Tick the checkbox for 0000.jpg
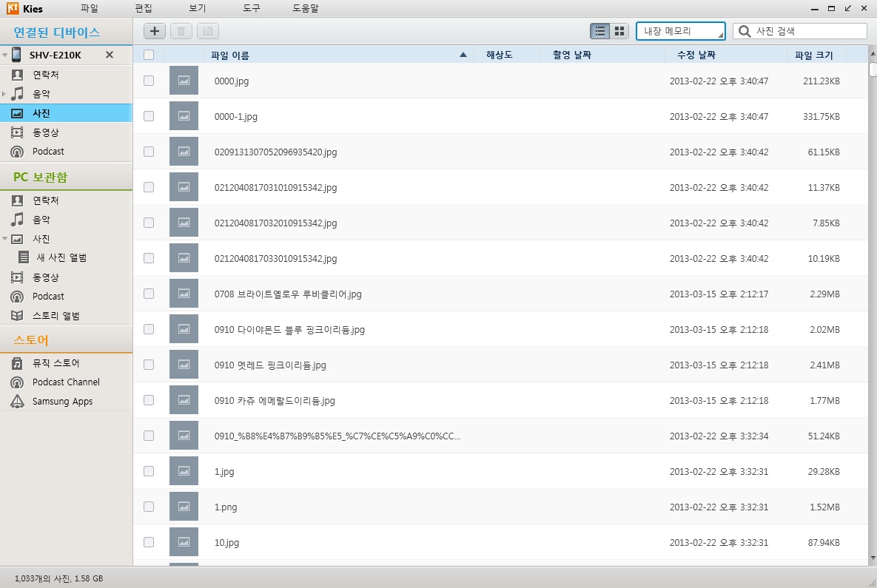Viewport: 877px width, 588px height. pyautogui.click(x=149, y=81)
